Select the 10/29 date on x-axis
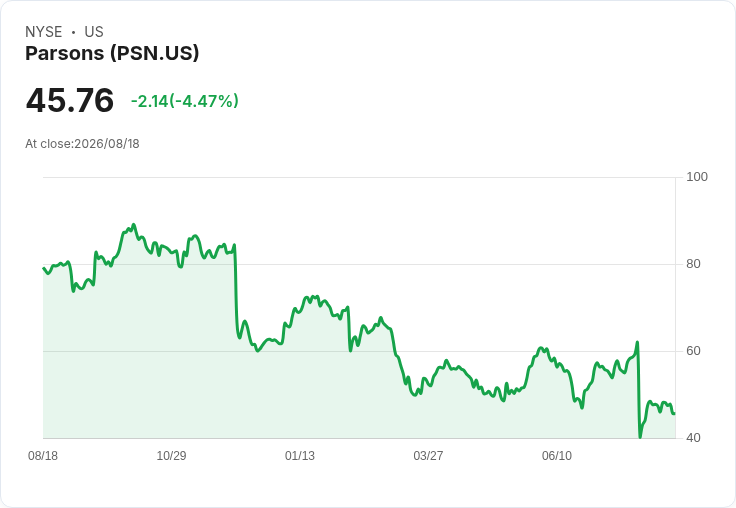Viewport: 736px width, 508px height. coord(171,456)
